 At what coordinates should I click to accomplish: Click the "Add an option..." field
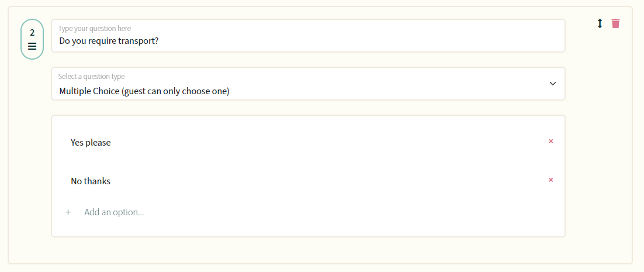(x=114, y=212)
